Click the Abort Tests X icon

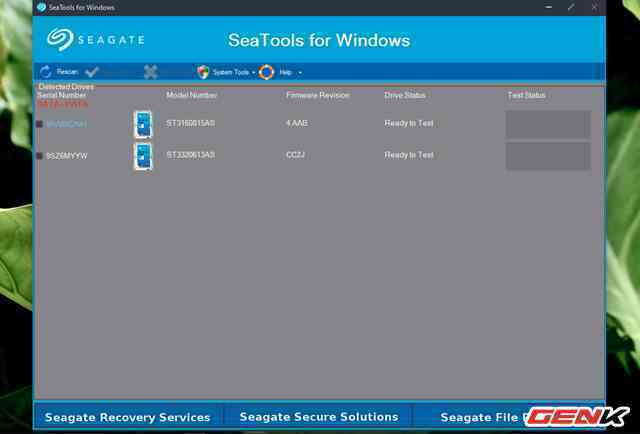pos(151,72)
